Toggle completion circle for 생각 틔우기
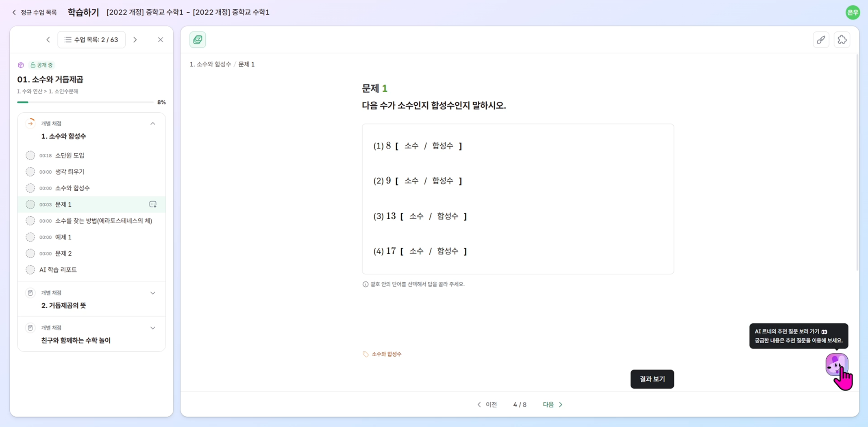Viewport: 868px width, 427px height. click(30, 172)
